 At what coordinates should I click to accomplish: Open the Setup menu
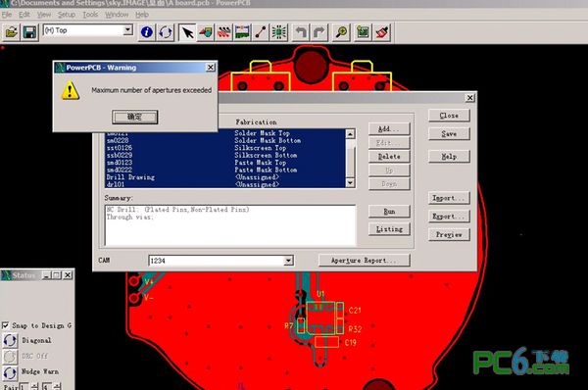(67, 15)
